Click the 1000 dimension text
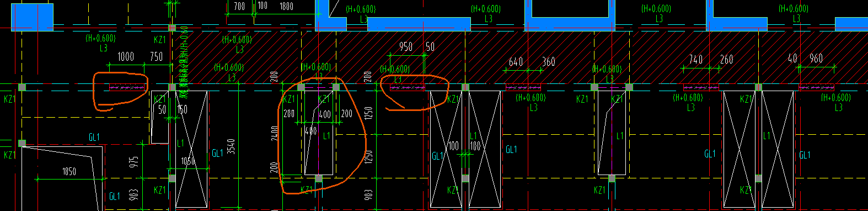The height and width of the screenshot is (211, 868). 126,56
